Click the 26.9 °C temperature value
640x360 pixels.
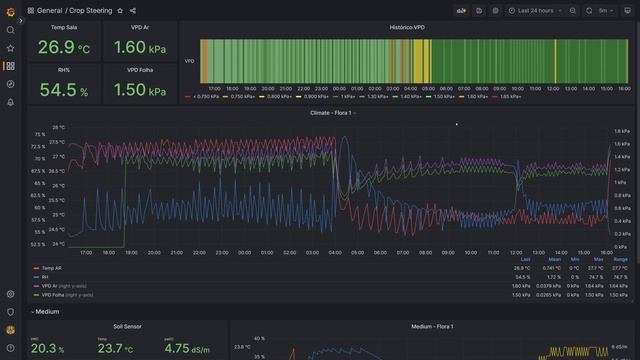coord(64,47)
